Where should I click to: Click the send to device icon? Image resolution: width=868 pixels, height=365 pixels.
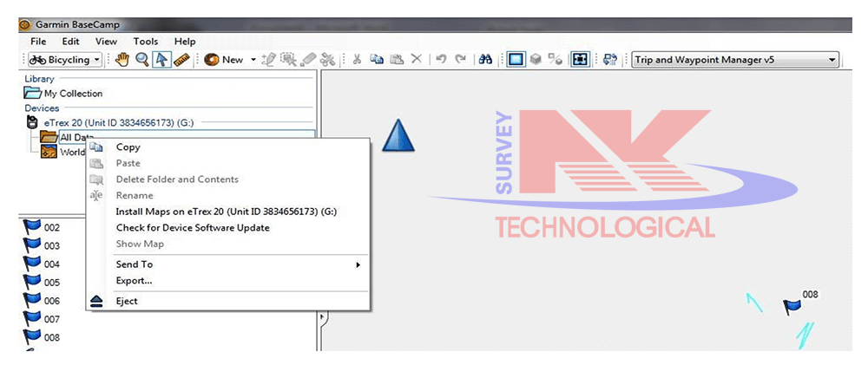tap(610, 60)
